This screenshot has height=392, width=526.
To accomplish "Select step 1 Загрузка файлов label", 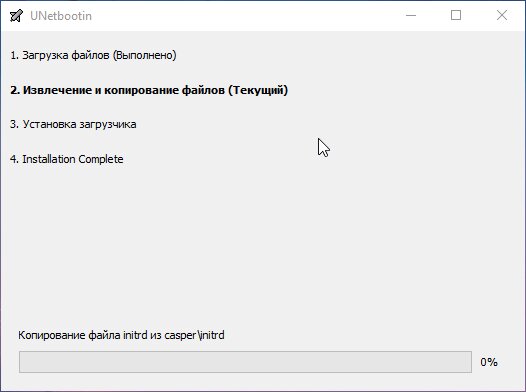I will click(x=93, y=55).
